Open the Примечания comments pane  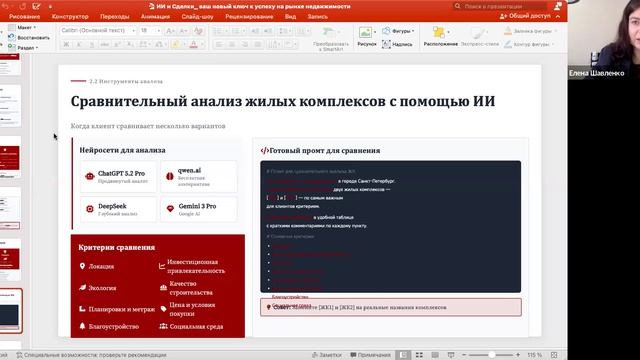click(370, 355)
